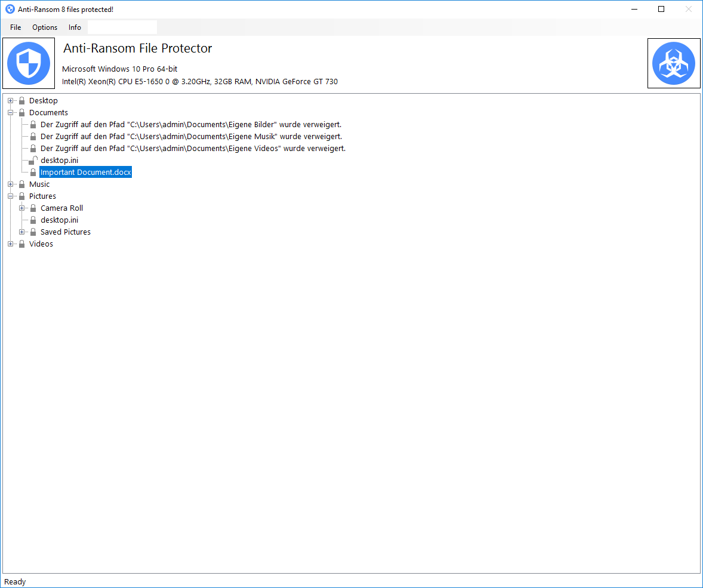Screen dimensions: 703x588
Task: Select the Documents folder label
Action: pos(48,113)
